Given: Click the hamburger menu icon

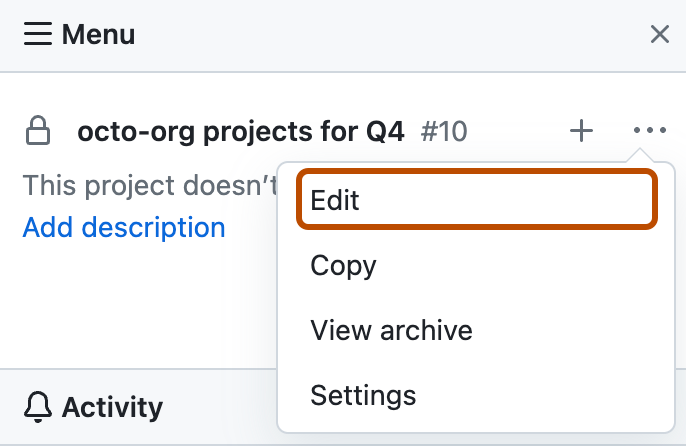Looking at the screenshot, I should pyautogui.click(x=37, y=35).
